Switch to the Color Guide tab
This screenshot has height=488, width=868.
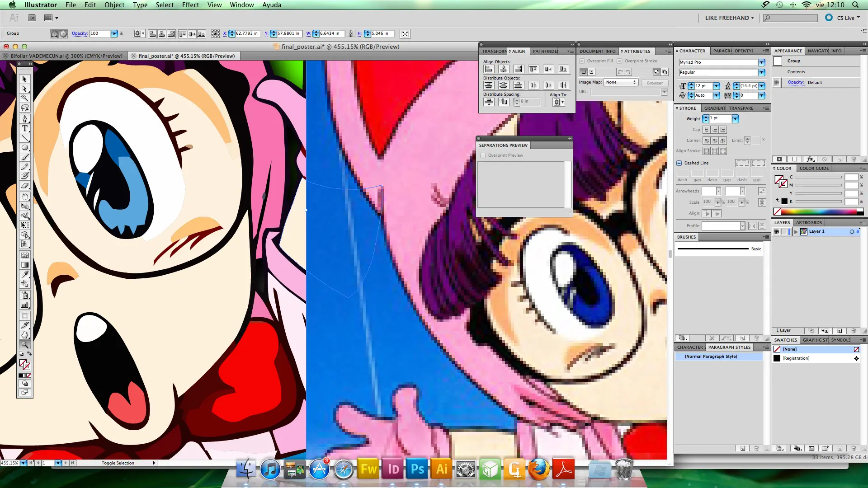[x=814, y=169]
